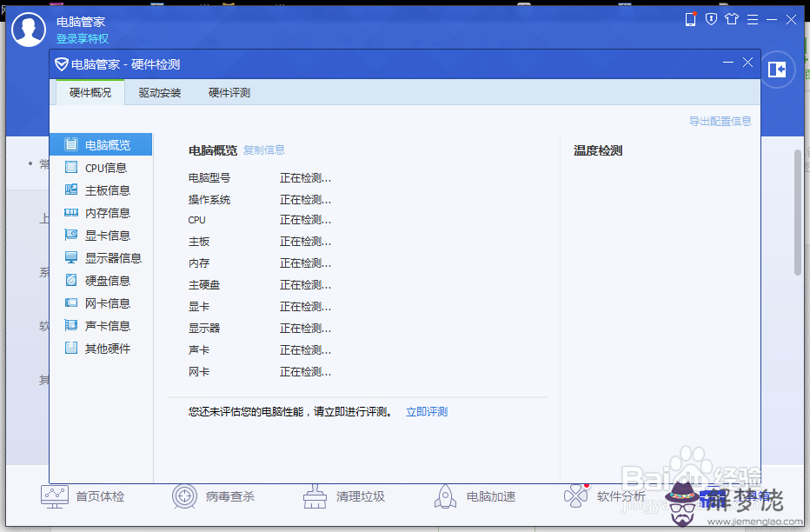Click the 电脑管家 shield logo in dialog title
The height and width of the screenshot is (532, 810).
tap(62, 64)
